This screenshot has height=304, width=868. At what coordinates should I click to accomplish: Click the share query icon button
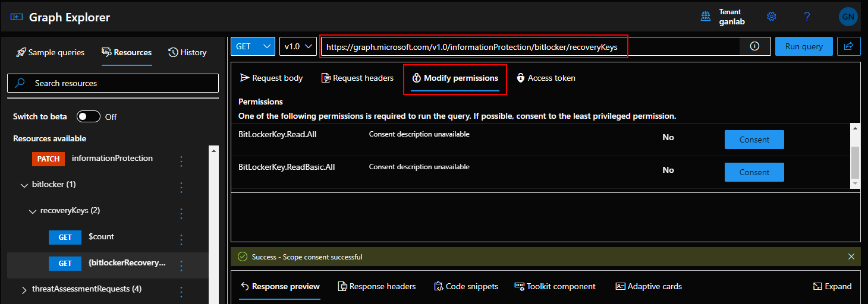(x=848, y=46)
